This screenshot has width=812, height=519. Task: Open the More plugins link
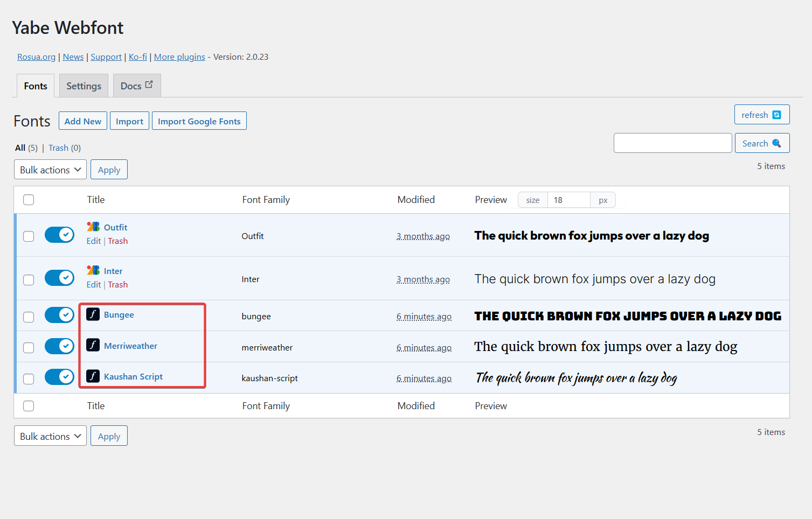pyautogui.click(x=179, y=57)
